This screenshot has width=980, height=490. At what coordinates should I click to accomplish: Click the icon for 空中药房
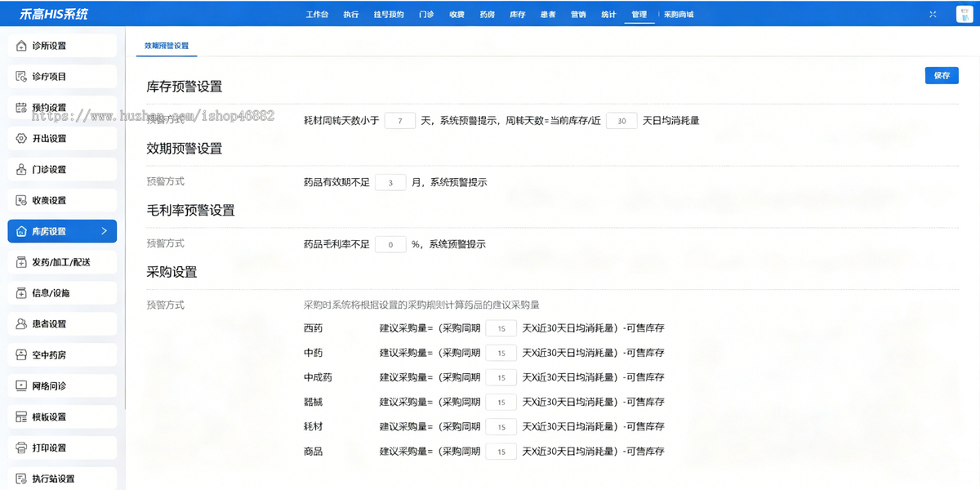[21, 355]
